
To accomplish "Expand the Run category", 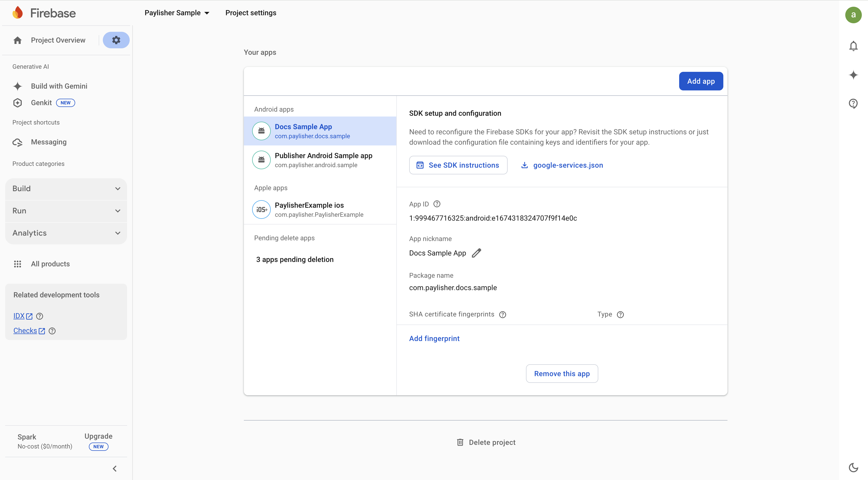I will click(66, 211).
